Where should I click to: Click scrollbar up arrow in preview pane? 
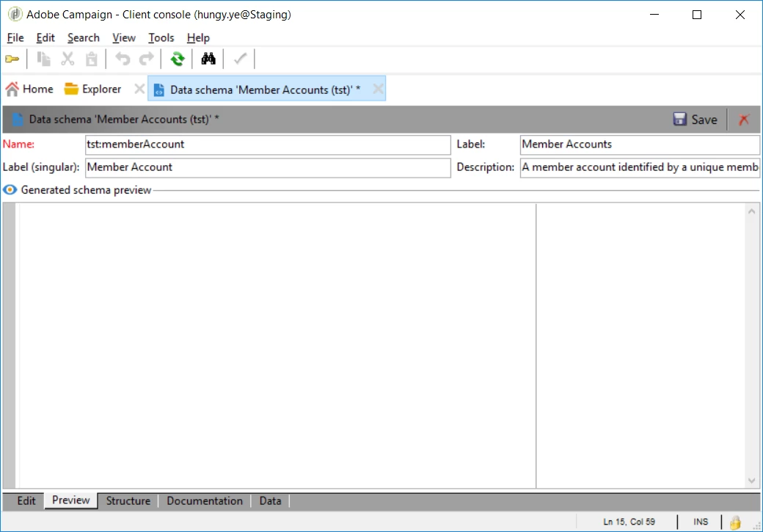[x=751, y=211]
